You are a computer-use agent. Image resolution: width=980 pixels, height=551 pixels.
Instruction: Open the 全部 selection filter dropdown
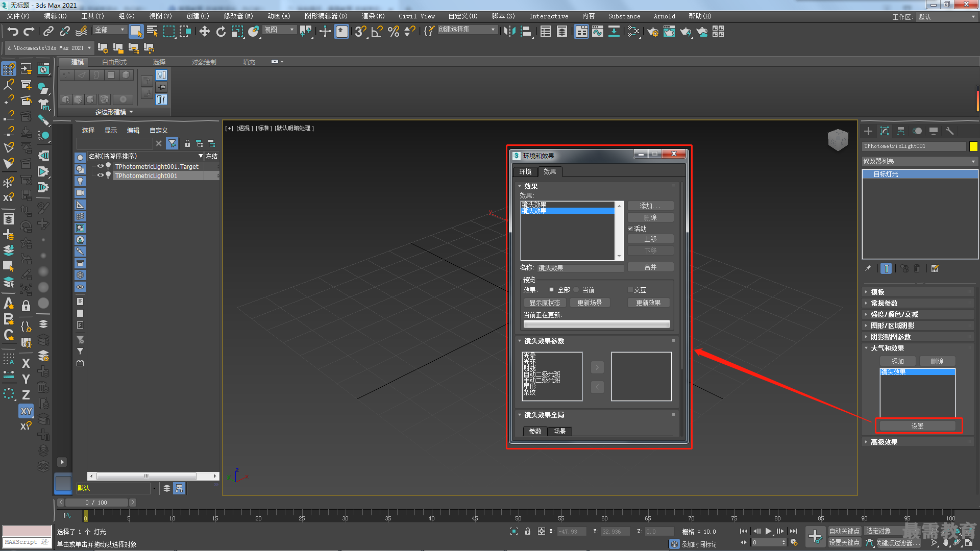[x=110, y=30]
